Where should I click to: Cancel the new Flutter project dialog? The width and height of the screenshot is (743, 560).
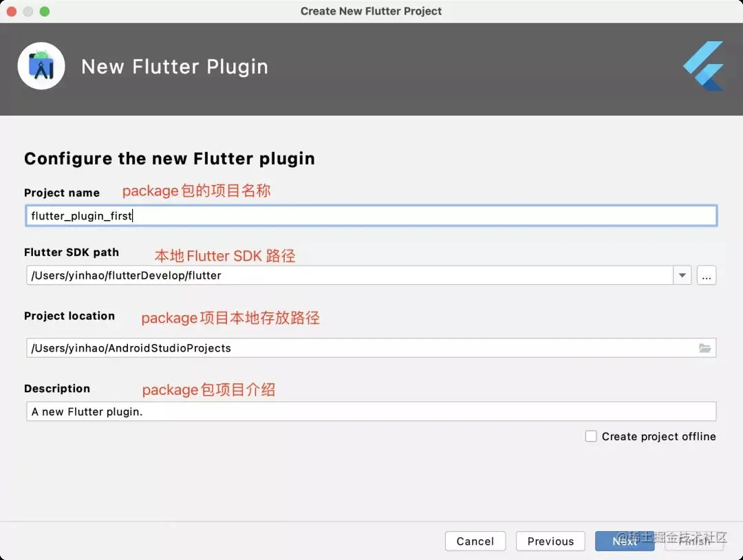point(475,541)
